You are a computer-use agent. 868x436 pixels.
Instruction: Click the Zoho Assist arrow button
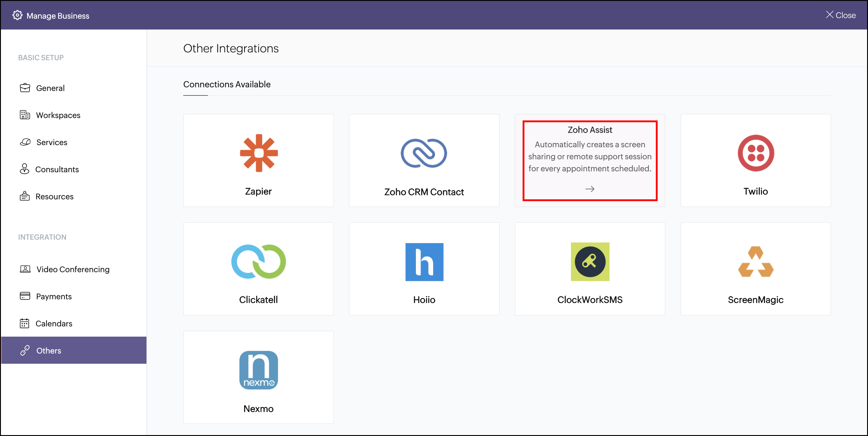click(589, 188)
